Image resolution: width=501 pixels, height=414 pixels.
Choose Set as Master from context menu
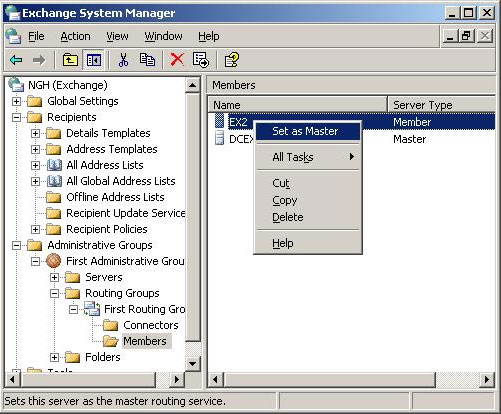(x=308, y=131)
